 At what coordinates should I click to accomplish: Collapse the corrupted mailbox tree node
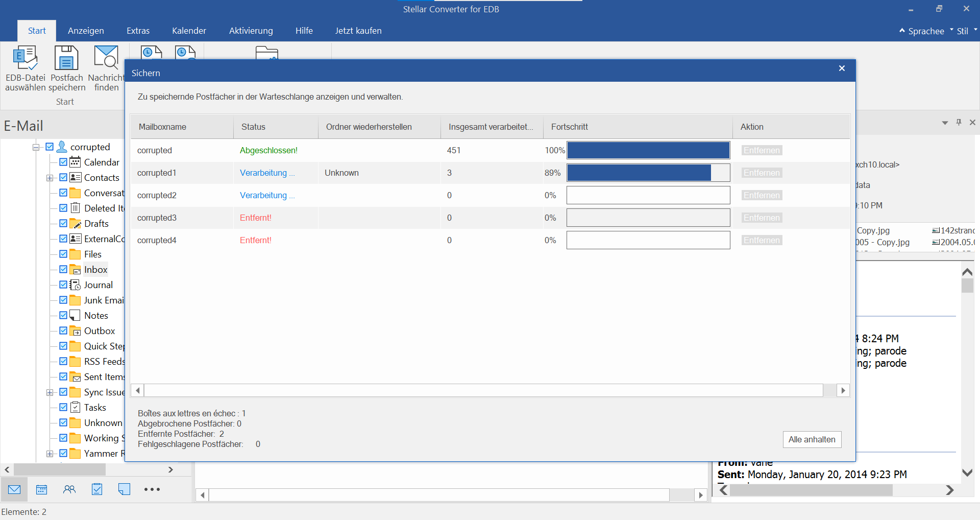[36, 147]
